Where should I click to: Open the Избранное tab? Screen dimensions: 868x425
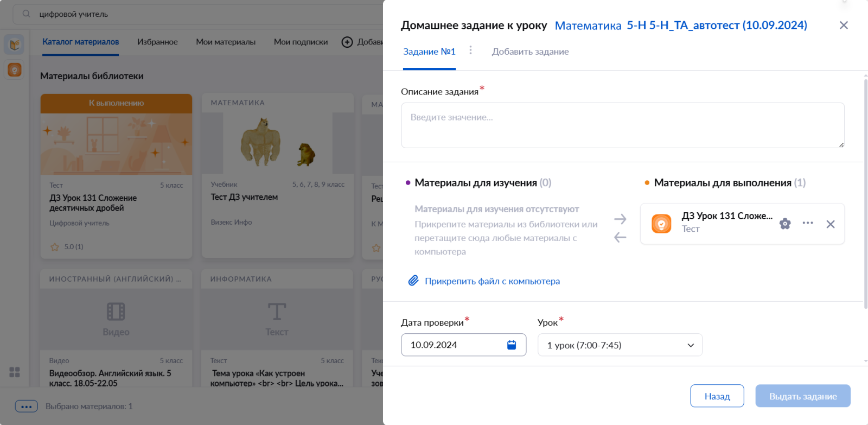pos(157,42)
